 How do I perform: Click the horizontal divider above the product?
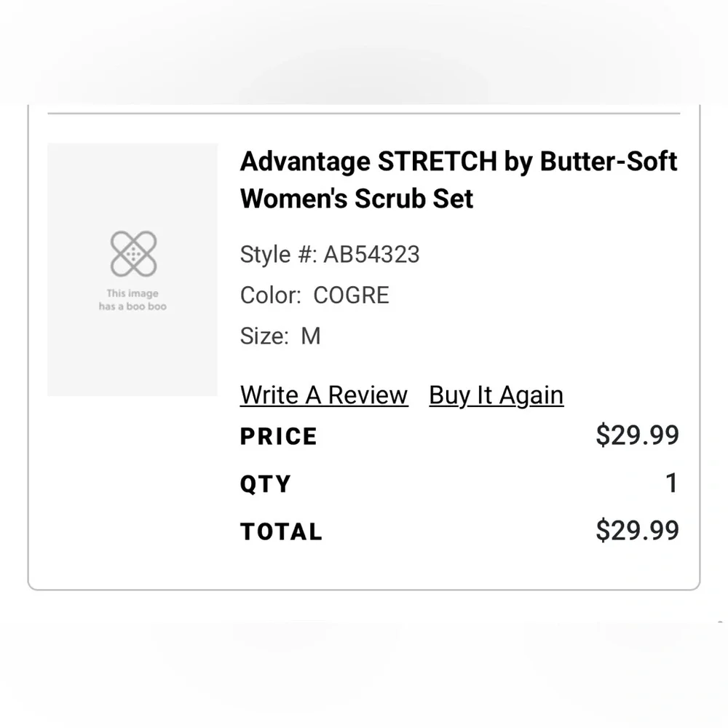pos(364,114)
